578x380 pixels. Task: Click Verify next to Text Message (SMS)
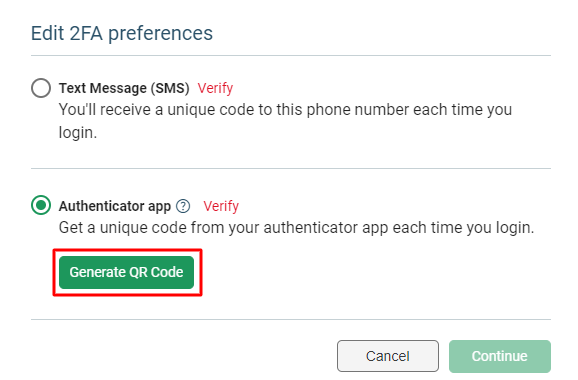(x=215, y=88)
